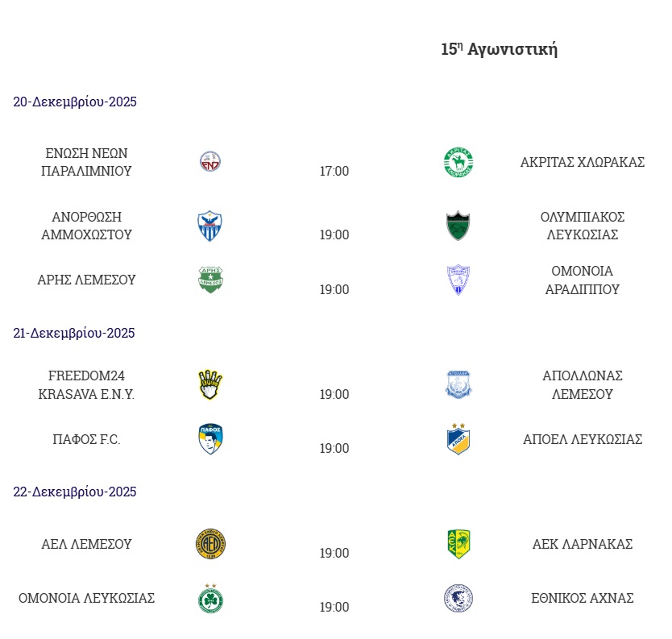Click the AEK Larnakas yellow-green crest
672x639 pixels.
pyautogui.click(x=458, y=544)
